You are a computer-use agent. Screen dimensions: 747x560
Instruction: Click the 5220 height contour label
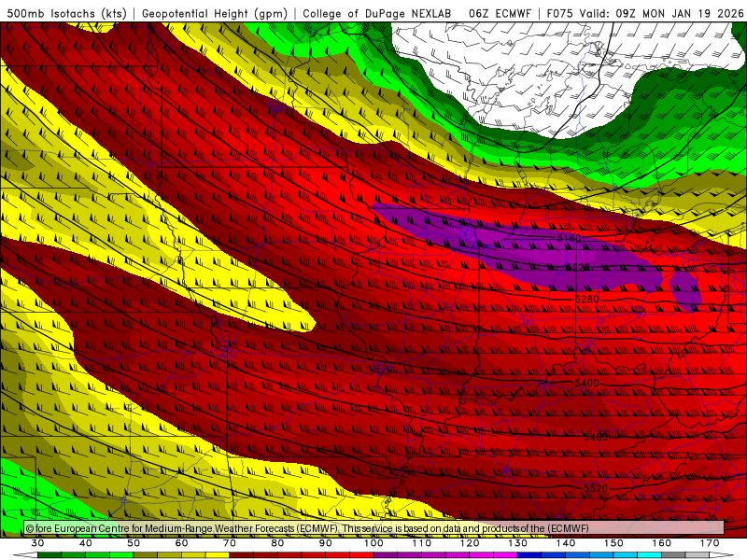coord(578,267)
